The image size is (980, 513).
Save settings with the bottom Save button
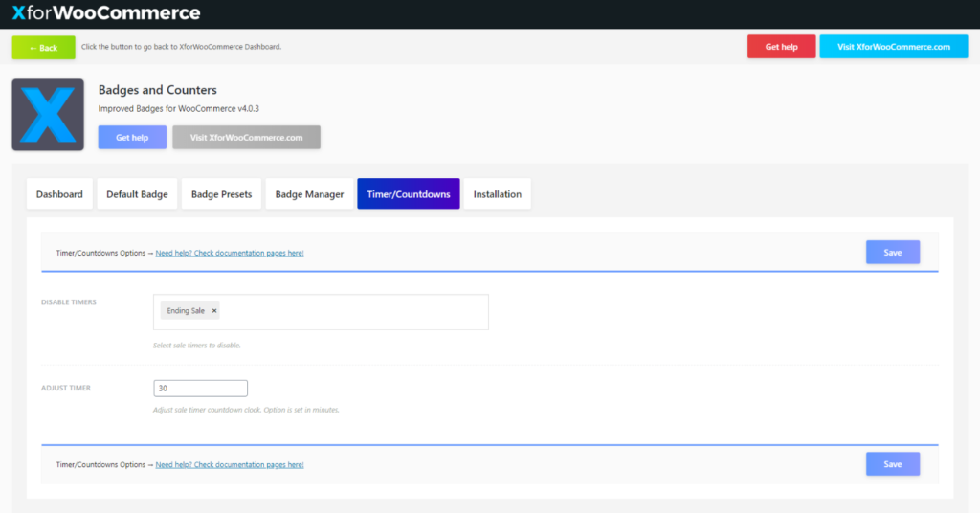(x=893, y=463)
